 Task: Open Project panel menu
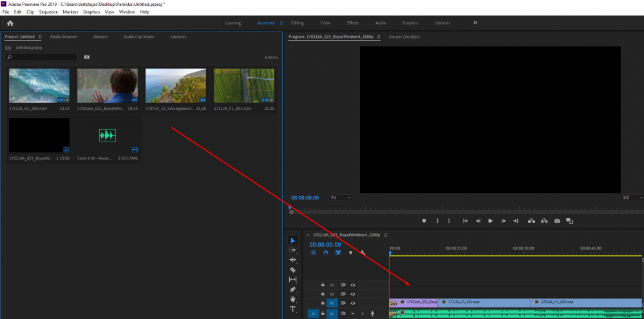(40, 37)
